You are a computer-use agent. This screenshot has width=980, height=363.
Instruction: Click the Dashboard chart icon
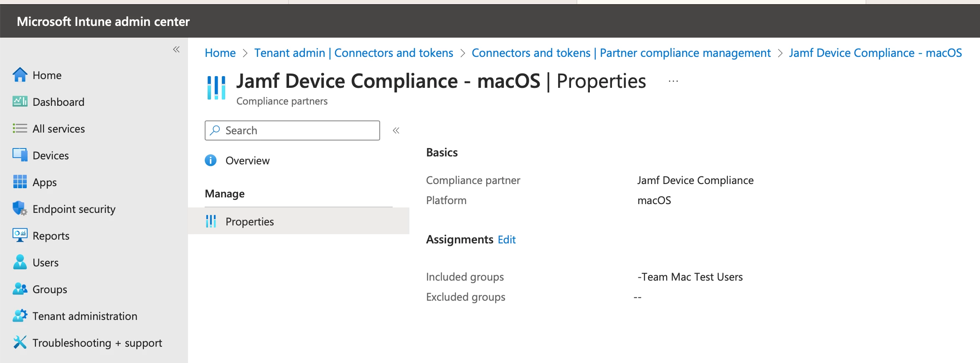(x=20, y=102)
